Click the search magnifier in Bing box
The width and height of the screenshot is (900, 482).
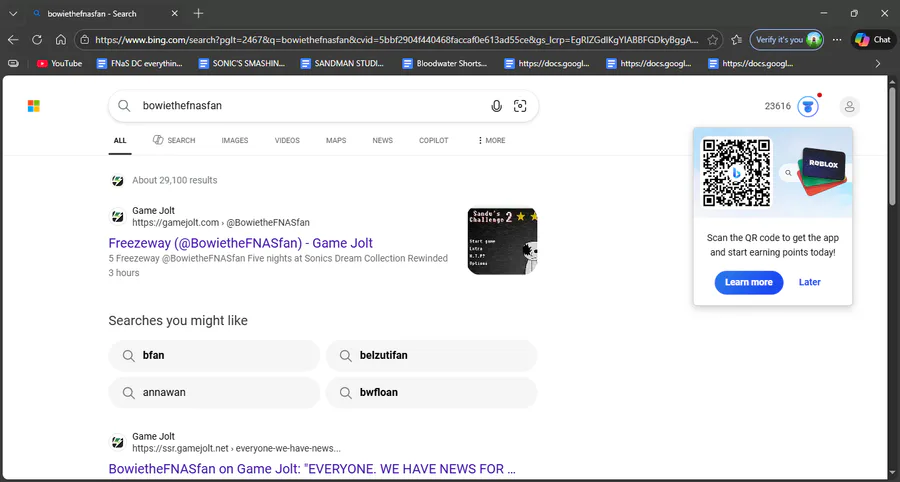pos(123,106)
